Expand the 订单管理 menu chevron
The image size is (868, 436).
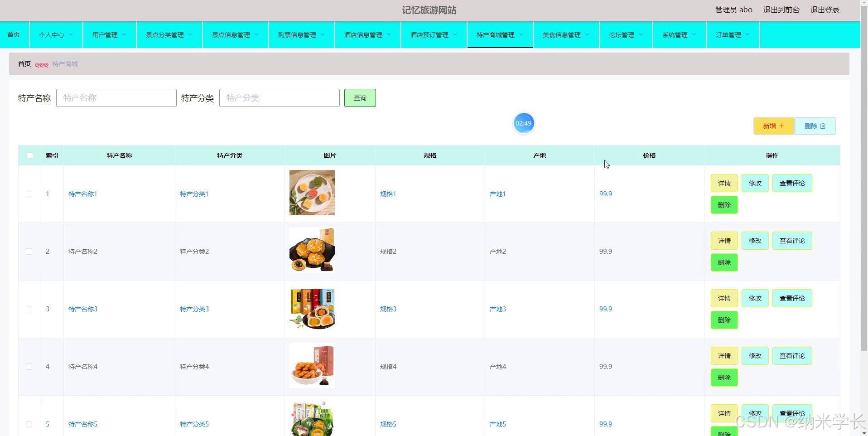click(x=747, y=34)
